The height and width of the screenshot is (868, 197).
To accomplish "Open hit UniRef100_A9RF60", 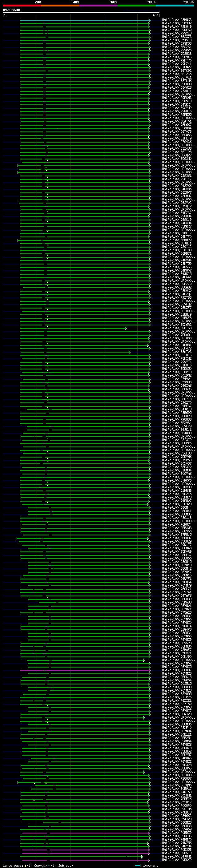I will pyautogui.click(x=177, y=30).
